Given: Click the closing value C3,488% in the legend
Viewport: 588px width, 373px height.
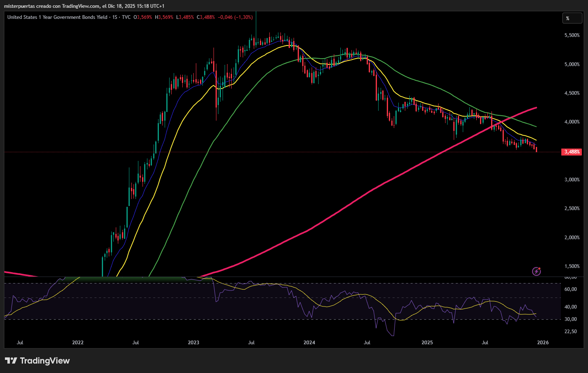Looking at the screenshot, I should point(206,17).
